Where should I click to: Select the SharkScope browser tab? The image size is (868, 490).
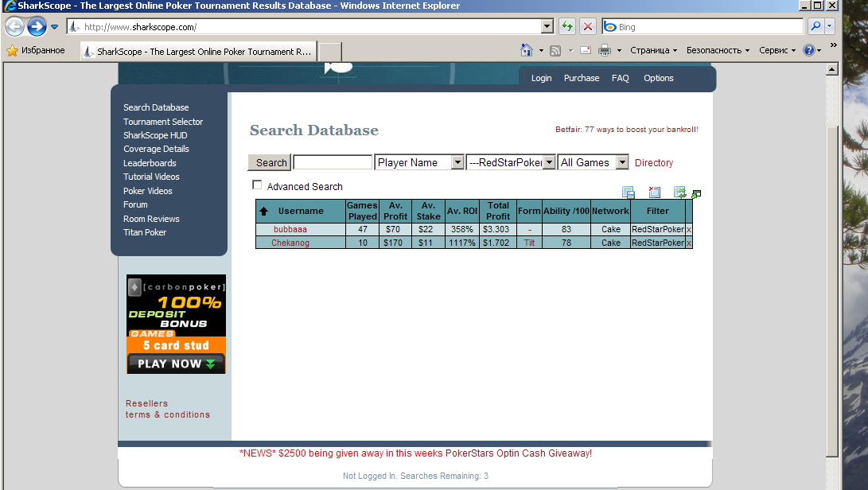tap(199, 52)
